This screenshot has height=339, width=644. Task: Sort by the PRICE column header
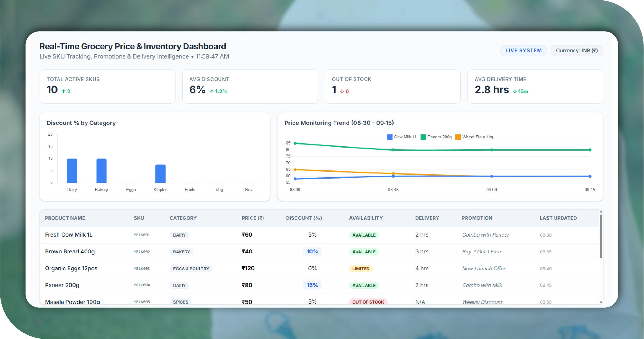point(253,218)
